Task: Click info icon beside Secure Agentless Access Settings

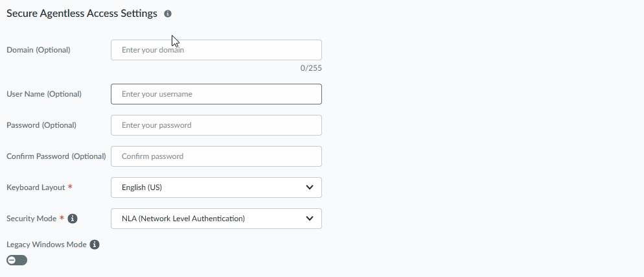Action: [x=168, y=14]
